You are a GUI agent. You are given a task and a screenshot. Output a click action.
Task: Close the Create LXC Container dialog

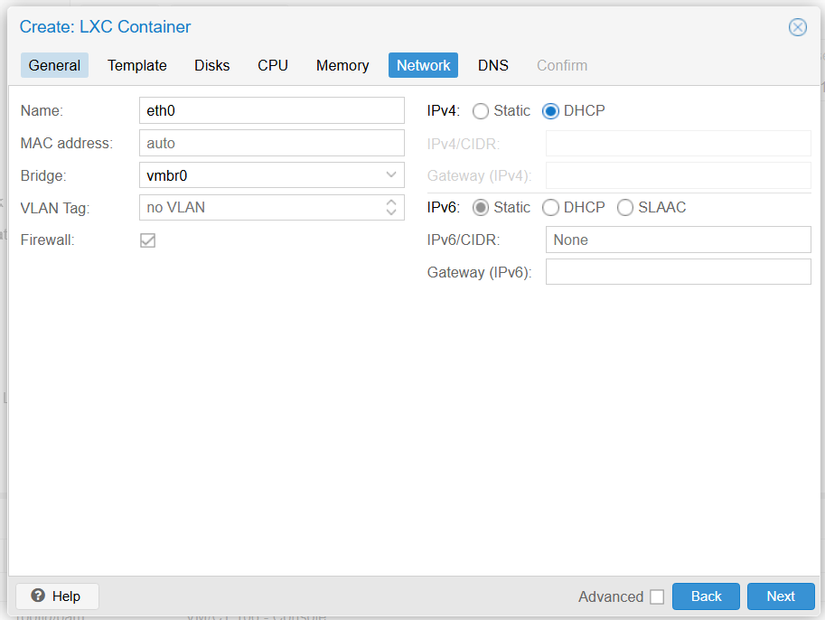(x=797, y=27)
